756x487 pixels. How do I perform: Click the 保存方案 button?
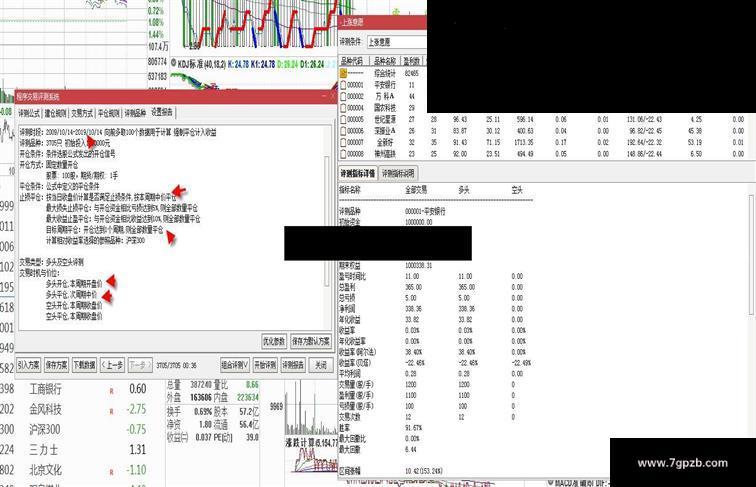[x=56, y=365]
